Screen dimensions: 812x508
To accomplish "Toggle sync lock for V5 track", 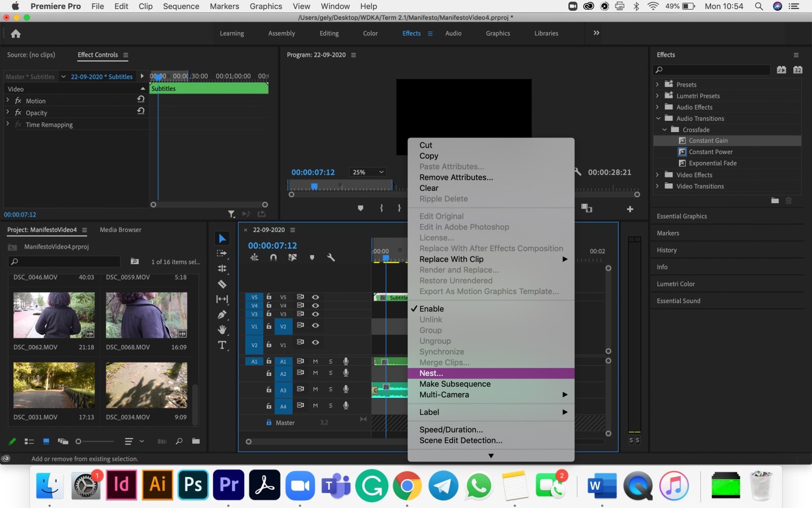I will [x=300, y=297].
